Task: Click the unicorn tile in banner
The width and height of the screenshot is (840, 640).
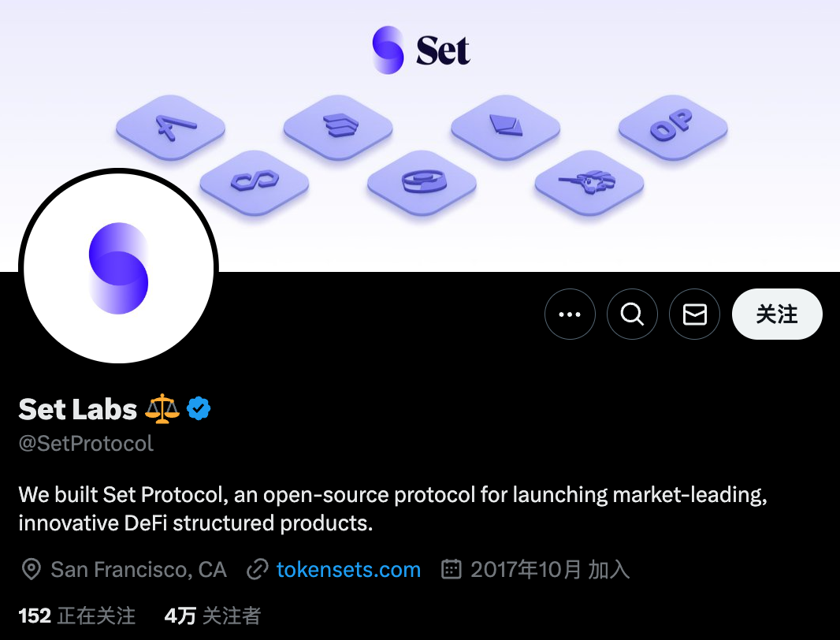Action: [x=589, y=183]
